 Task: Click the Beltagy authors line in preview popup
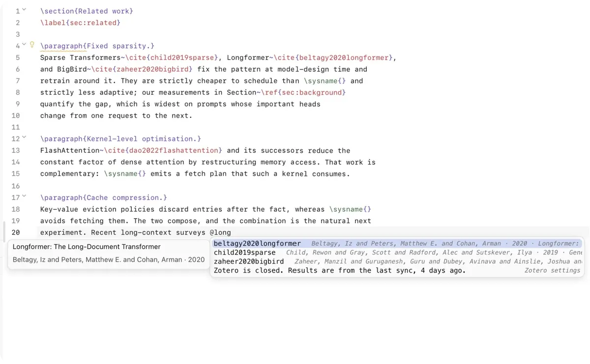[x=109, y=259]
